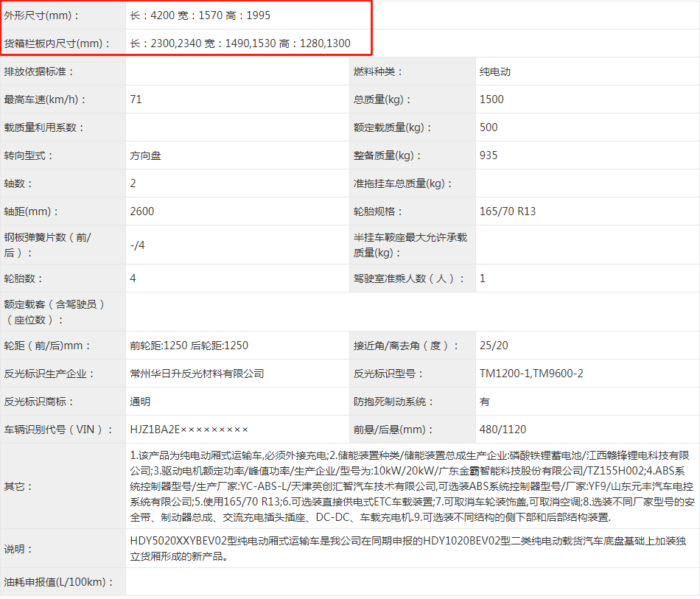
Task: Select the top speed value 71
Action: (x=136, y=99)
